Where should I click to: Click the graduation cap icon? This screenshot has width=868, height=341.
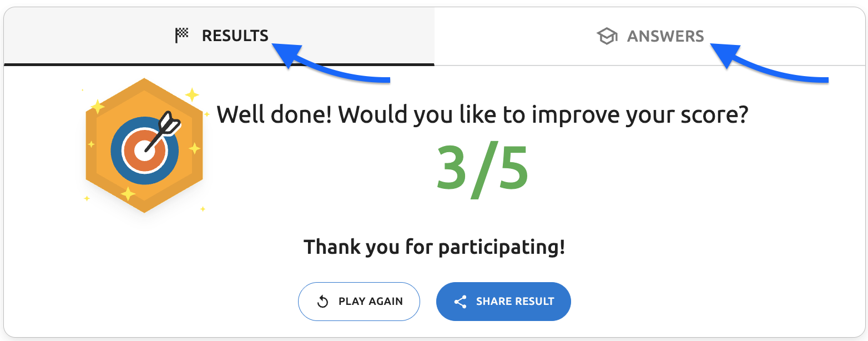[x=607, y=37]
